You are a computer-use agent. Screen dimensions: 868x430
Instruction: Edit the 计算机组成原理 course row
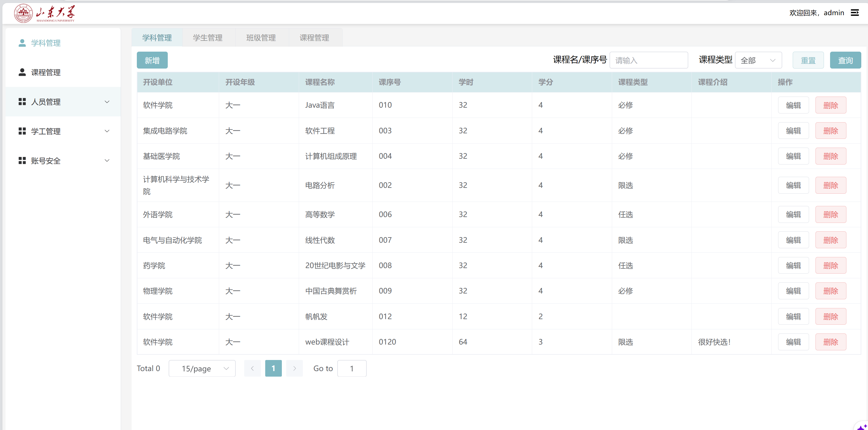click(x=794, y=156)
